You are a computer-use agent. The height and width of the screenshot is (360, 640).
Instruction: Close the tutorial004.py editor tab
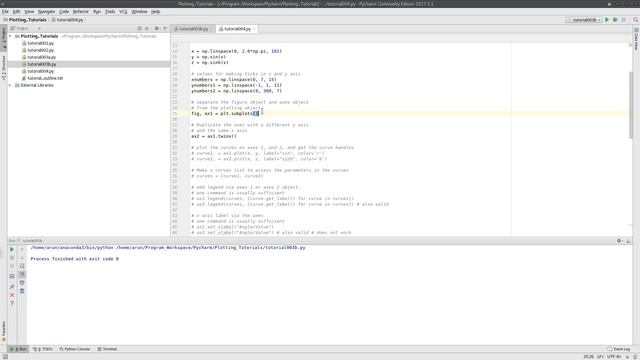(x=254, y=29)
